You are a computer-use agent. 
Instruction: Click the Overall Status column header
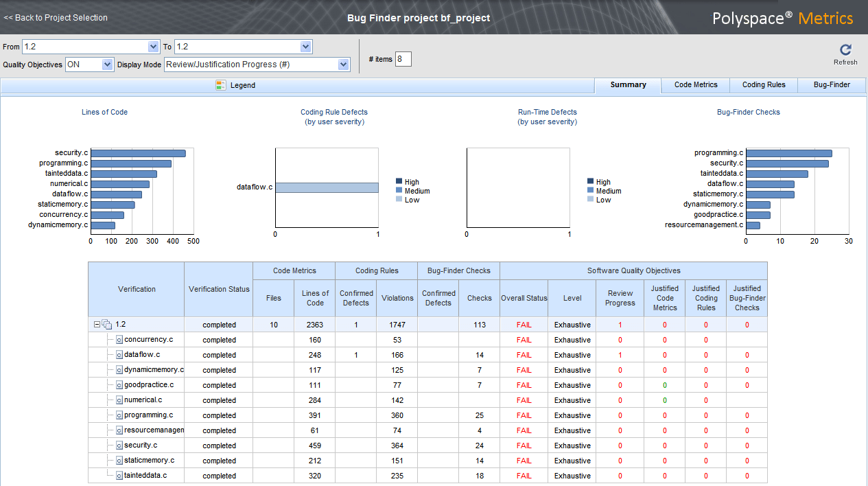point(524,298)
